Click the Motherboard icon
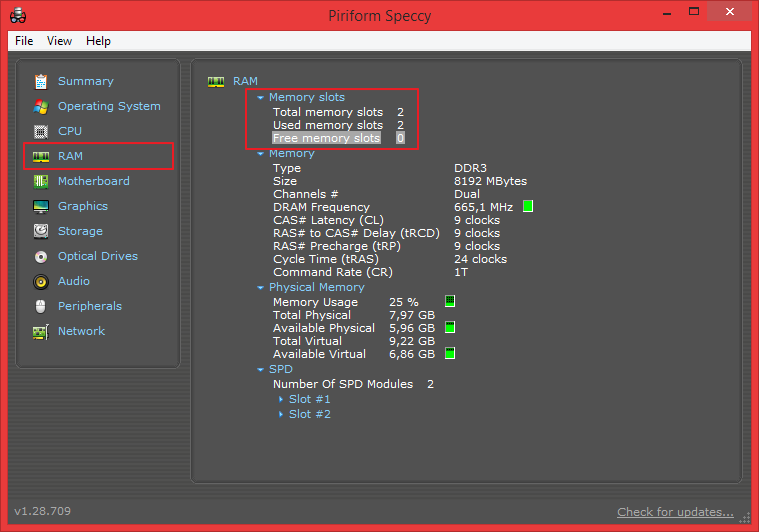 pos(41,182)
